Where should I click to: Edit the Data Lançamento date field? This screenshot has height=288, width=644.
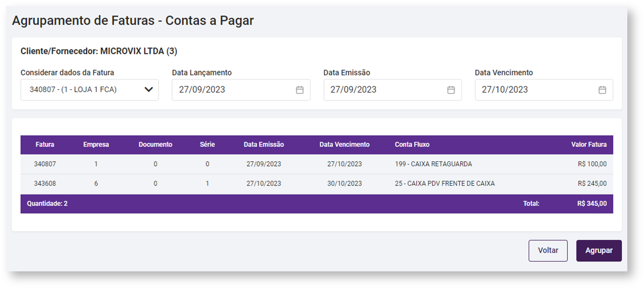[x=233, y=90]
